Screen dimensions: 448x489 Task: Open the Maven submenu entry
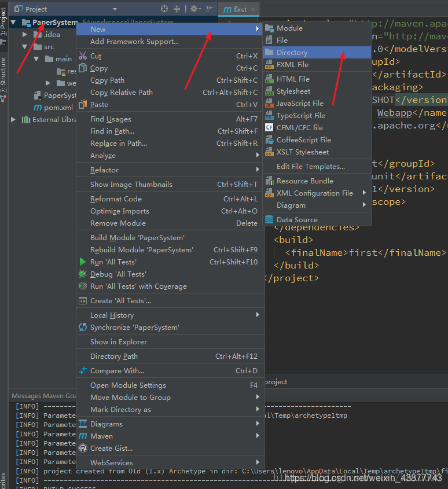[x=101, y=436]
